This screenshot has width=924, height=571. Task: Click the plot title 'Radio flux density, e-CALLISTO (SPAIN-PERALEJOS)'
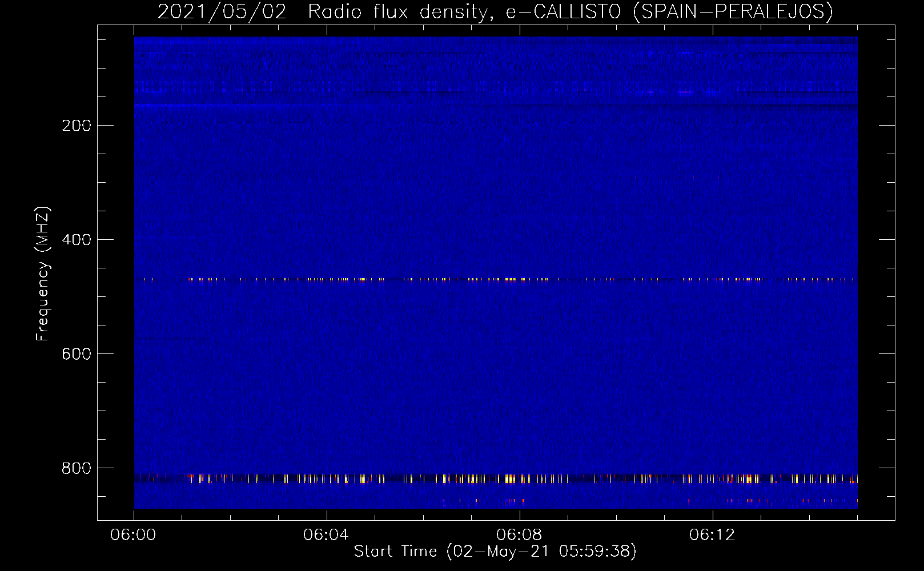[x=570, y=11]
